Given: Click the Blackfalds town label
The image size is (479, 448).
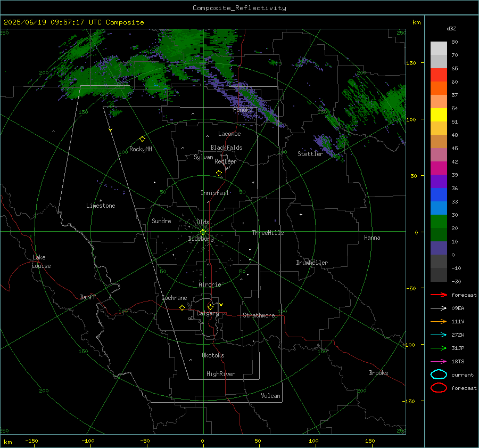Looking at the screenshot, I should pos(226,148).
